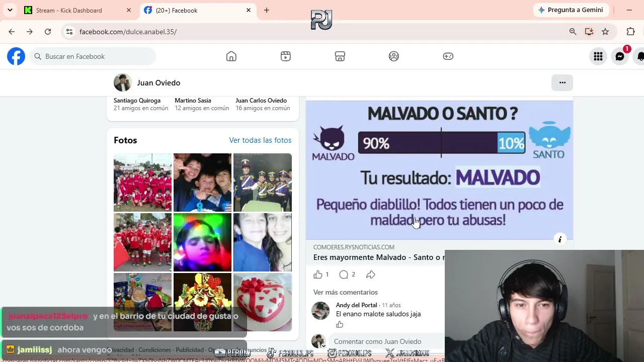Image resolution: width=644 pixels, height=362 pixels.
Task: Open the Andy del Portal profile link
Action: click(x=356, y=305)
